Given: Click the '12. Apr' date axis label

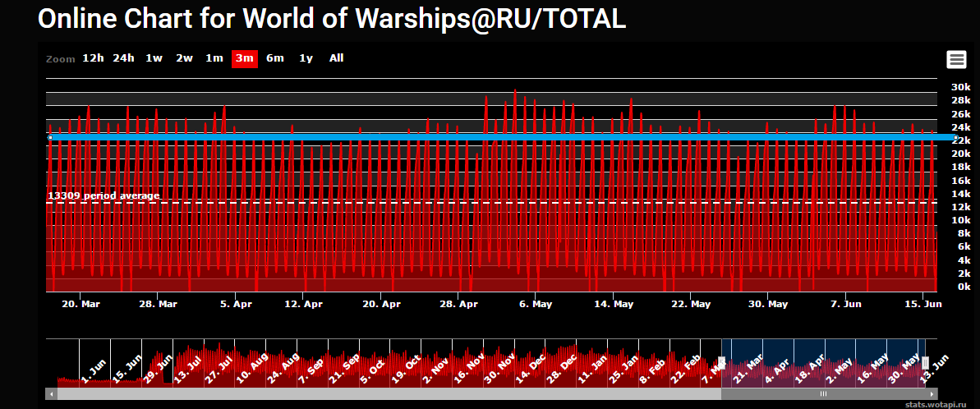Looking at the screenshot, I should point(303,304).
